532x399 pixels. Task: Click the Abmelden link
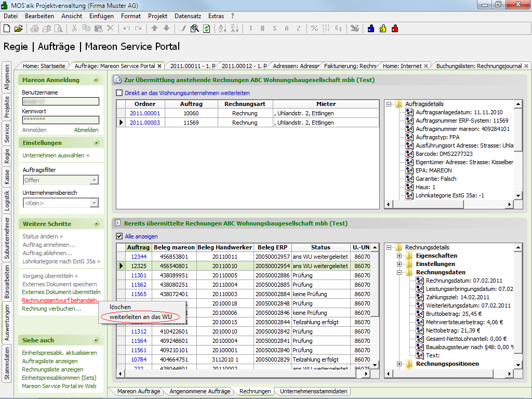(x=86, y=130)
